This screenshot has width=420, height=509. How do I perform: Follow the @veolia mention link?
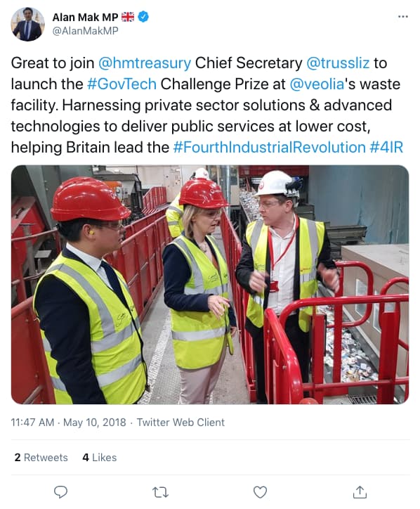click(317, 84)
